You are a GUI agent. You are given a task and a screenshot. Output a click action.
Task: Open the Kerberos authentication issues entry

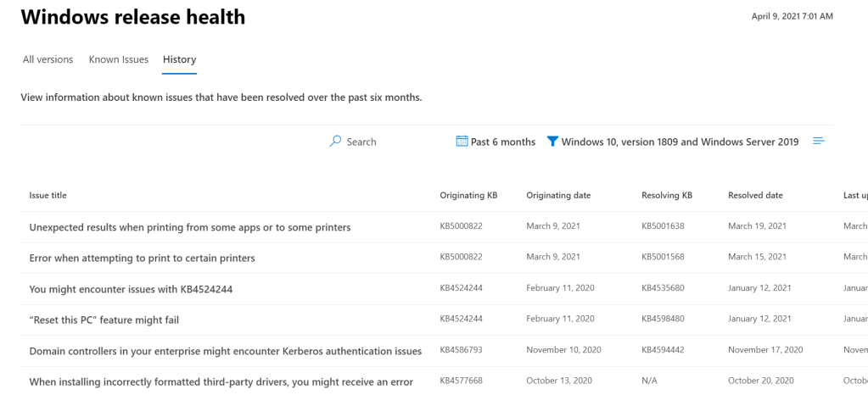click(x=225, y=351)
